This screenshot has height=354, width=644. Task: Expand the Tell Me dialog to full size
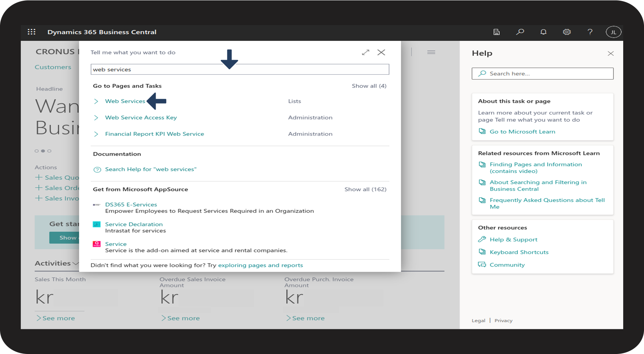click(366, 52)
